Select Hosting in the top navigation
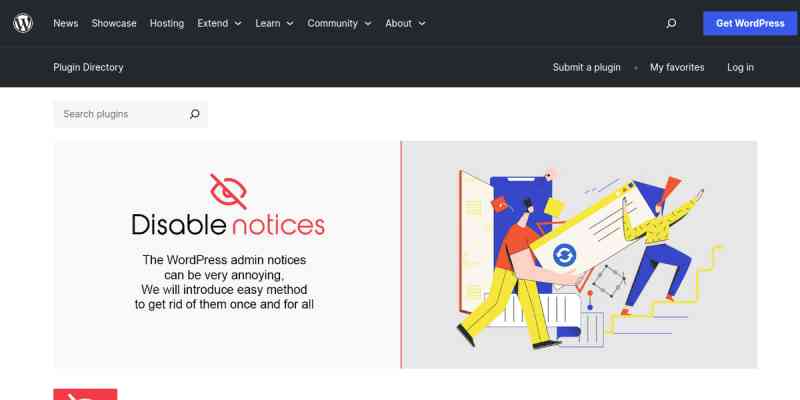Screen dimensions: 800x400 167,23
